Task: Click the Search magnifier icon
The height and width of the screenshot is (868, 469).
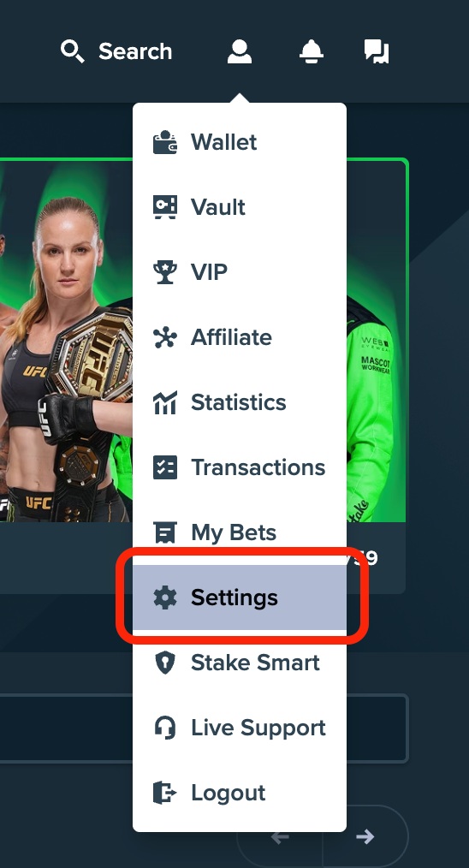Action: click(72, 51)
